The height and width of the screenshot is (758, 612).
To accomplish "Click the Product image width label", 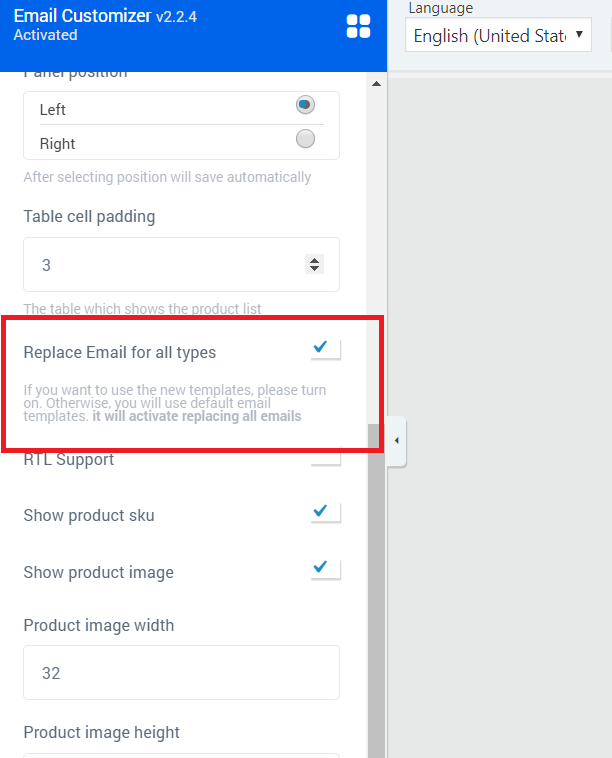I will coord(99,625).
